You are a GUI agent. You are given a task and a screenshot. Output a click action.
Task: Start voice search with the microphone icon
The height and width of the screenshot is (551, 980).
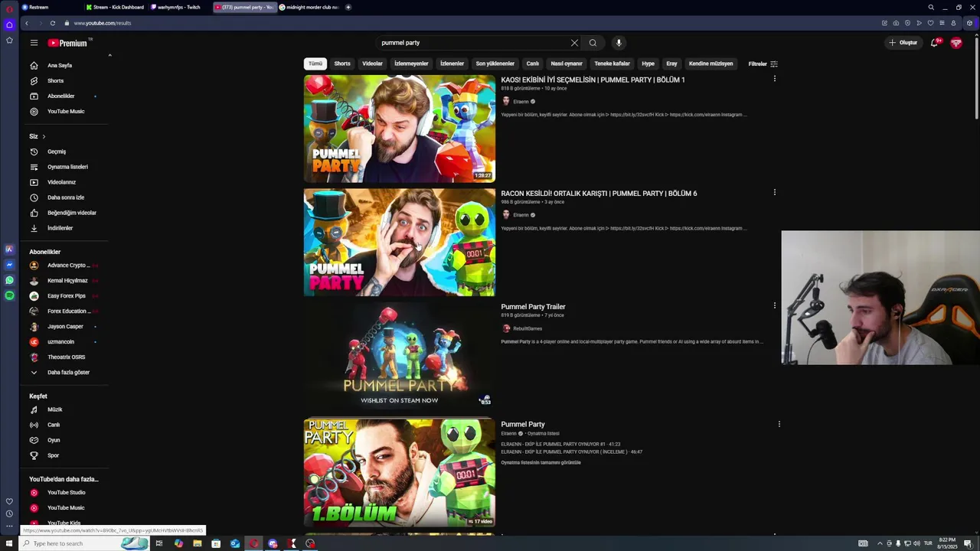(619, 43)
